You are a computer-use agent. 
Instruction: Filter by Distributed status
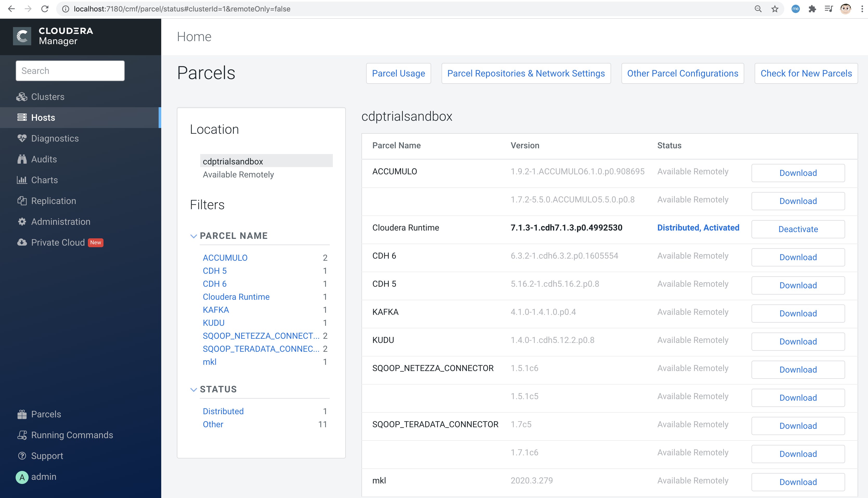pos(223,411)
